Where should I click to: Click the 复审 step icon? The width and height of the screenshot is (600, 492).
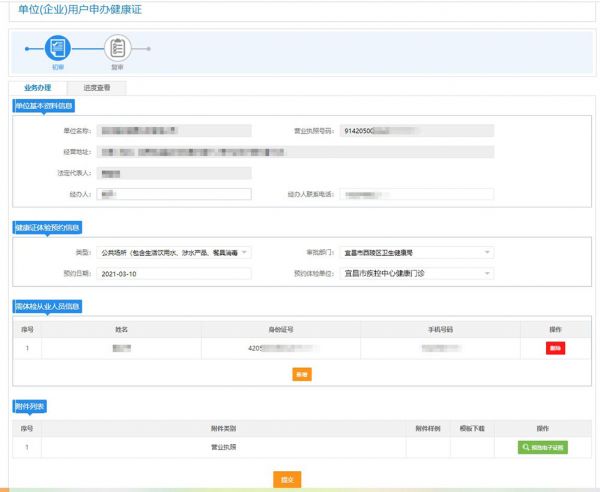point(118,47)
